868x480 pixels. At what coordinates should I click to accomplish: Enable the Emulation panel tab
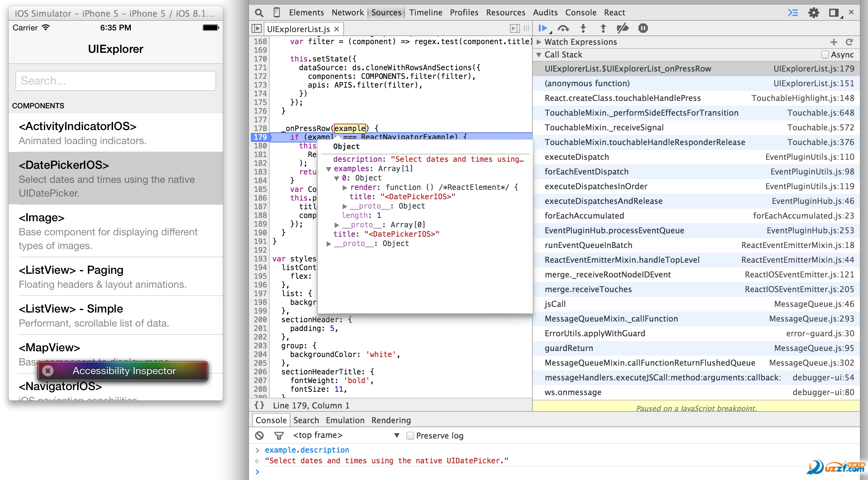[345, 420]
